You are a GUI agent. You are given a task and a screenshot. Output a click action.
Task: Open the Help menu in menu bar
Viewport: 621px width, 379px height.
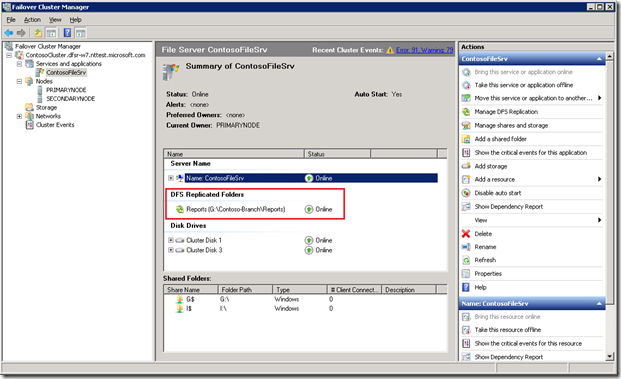coord(75,20)
